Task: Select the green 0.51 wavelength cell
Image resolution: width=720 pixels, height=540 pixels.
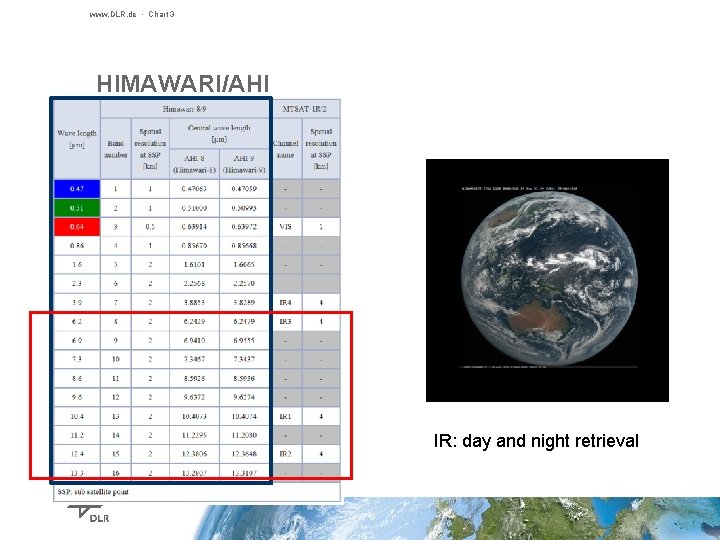Action: point(77,208)
